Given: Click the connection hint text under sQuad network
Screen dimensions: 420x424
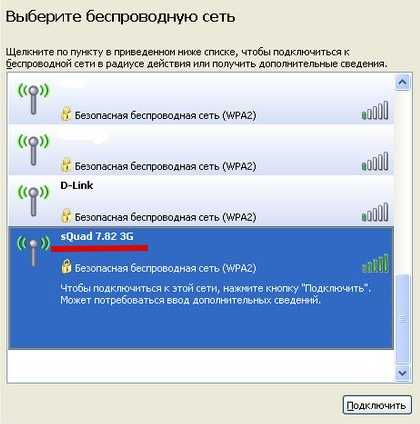Looking at the screenshot, I should click(x=216, y=294).
